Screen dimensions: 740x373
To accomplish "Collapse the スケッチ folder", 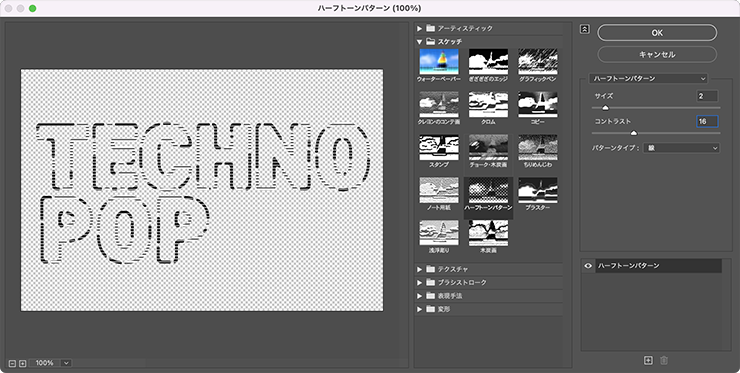I will 419,42.
